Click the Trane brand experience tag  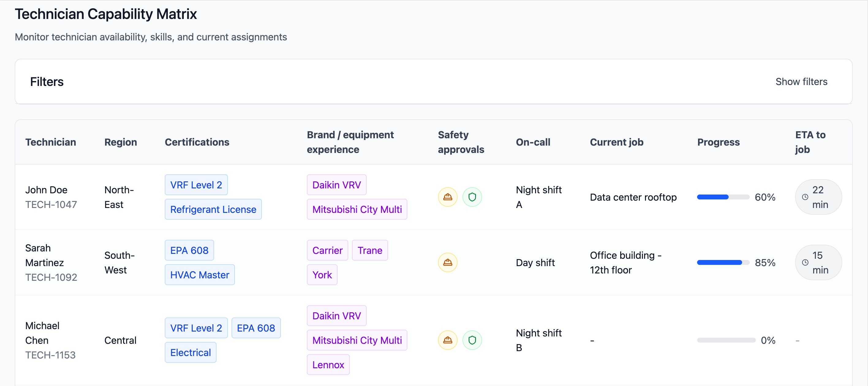pos(370,251)
